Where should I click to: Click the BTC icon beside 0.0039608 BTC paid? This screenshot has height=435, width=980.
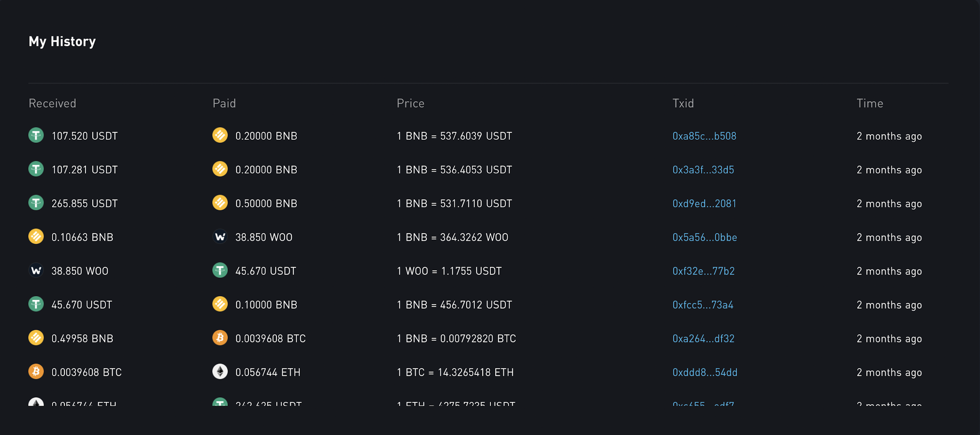pos(220,338)
